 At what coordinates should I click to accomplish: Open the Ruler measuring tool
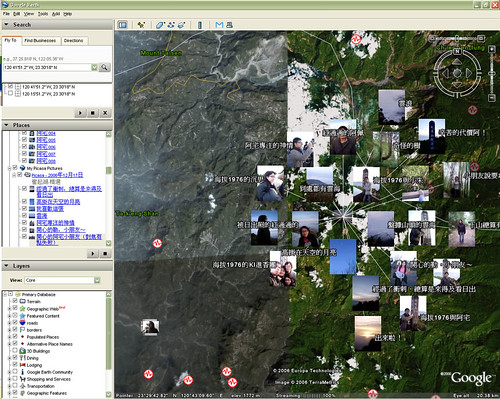pyautogui.click(x=200, y=25)
